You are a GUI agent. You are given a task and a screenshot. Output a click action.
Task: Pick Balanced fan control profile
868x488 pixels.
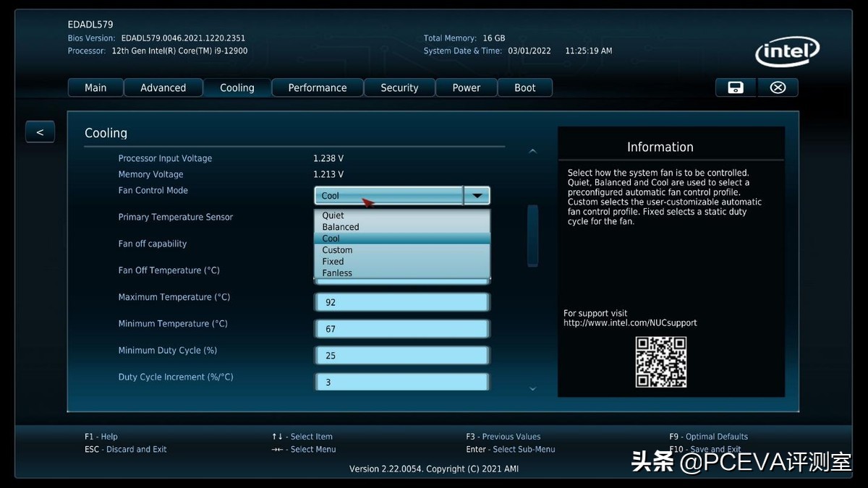(341, 227)
